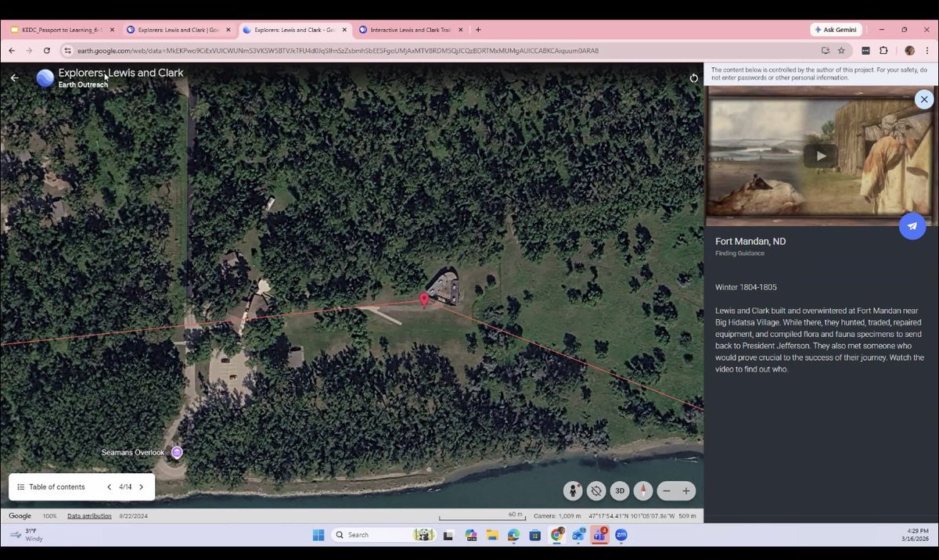Toggle the fly-to-location target button
The width and height of the screenshot is (939, 560).
(x=596, y=490)
